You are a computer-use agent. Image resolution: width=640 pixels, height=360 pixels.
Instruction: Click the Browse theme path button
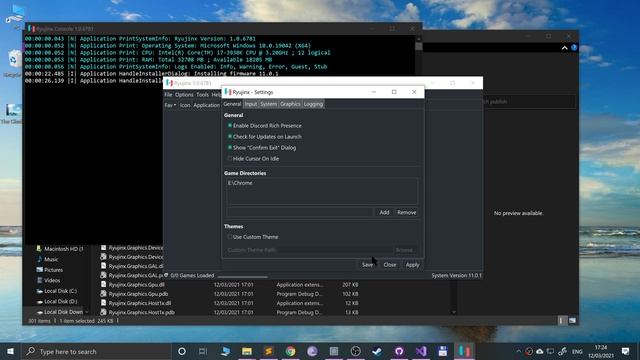click(404, 250)
